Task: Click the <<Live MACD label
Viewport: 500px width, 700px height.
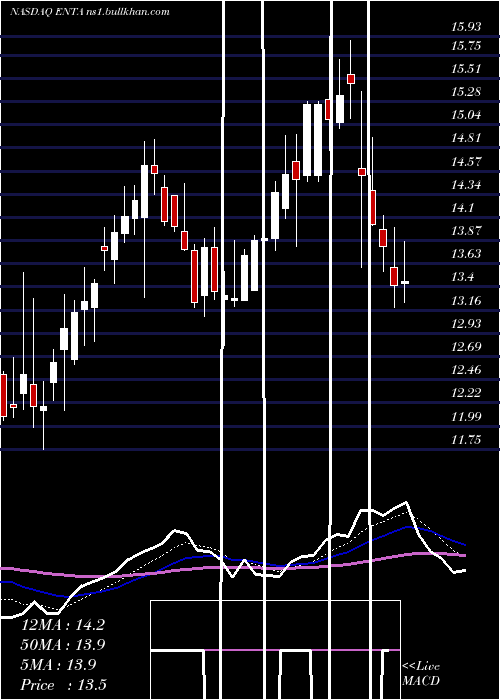Action: pos(421,674)
